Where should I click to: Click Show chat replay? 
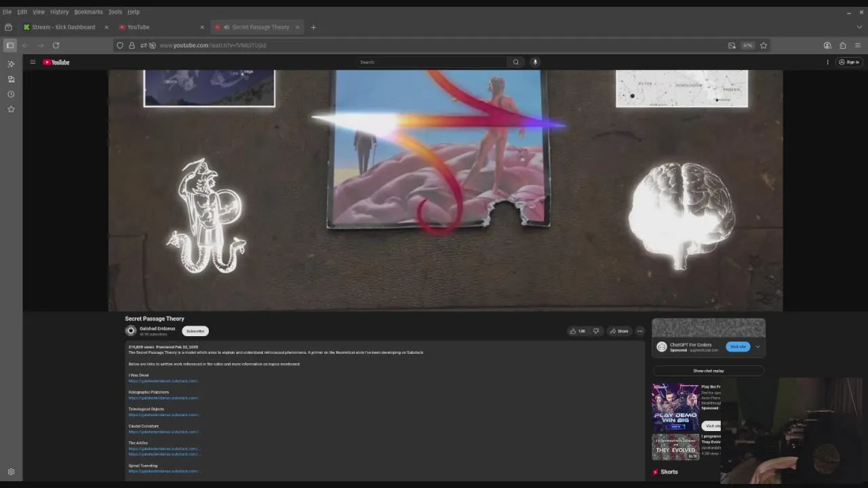pos(709,371)
